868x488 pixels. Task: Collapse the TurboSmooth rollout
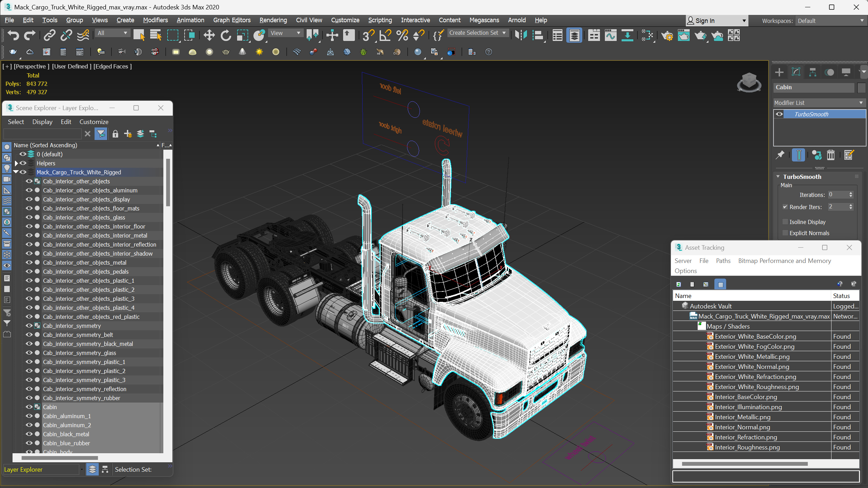[778, 176]
